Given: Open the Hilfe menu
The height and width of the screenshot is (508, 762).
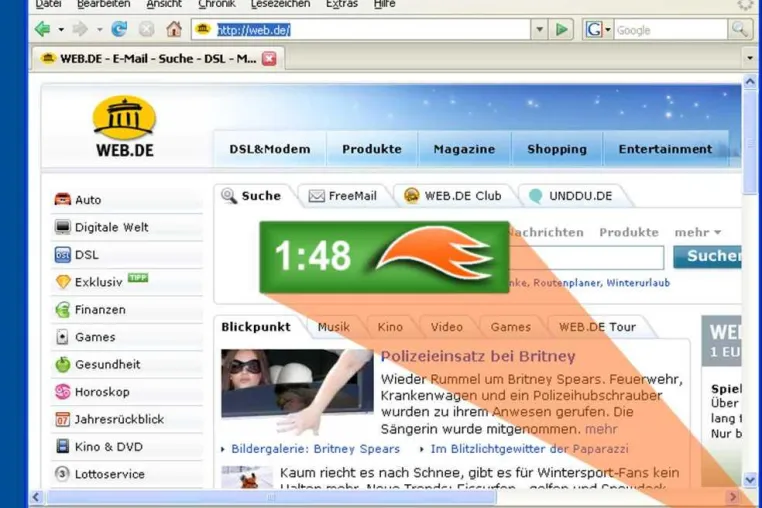Looking at the screenshot, I should (384, 4).
